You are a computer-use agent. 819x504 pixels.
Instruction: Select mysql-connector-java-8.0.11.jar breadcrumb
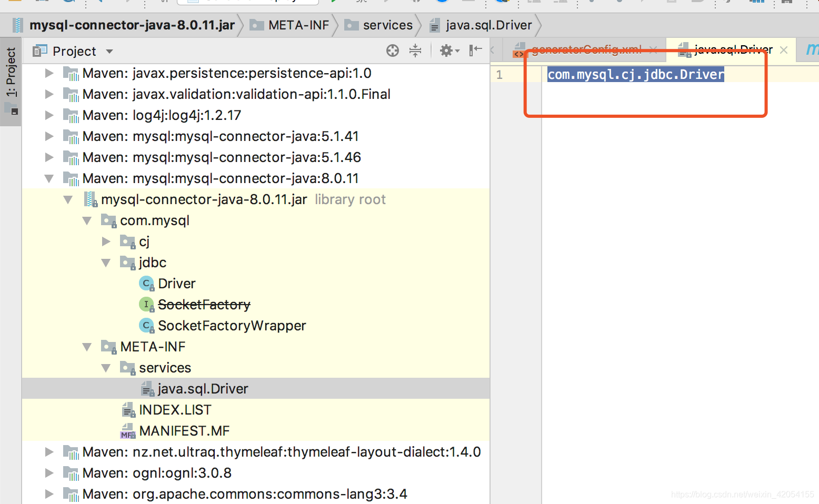132,25
